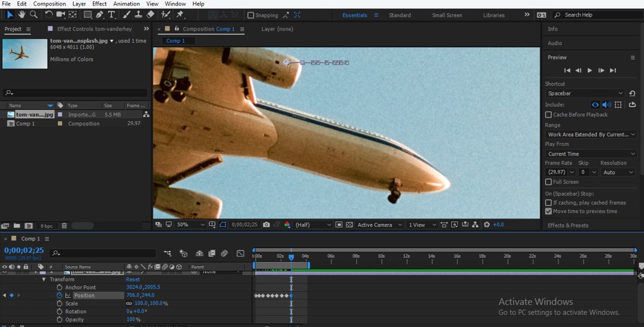Open the (Half) resolution dropdown
644x327 pixels.
click(313, 225)
